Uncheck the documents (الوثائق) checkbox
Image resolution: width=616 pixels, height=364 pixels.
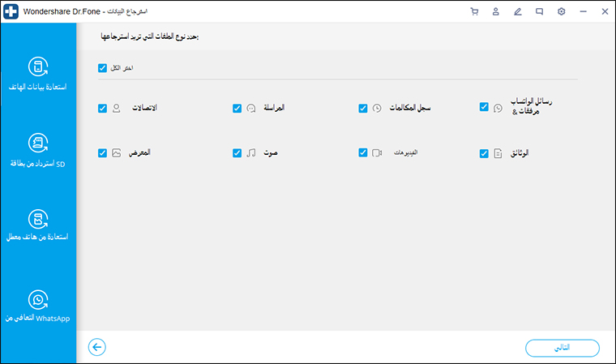click(484, 153)
